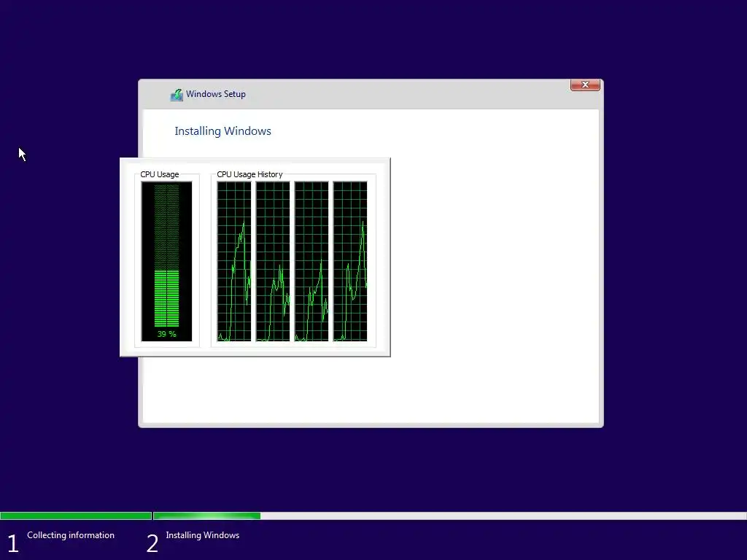Click the step number 2
Viewport: 747px width, 560px height.
pyautogui.click(x=152, y=543)
